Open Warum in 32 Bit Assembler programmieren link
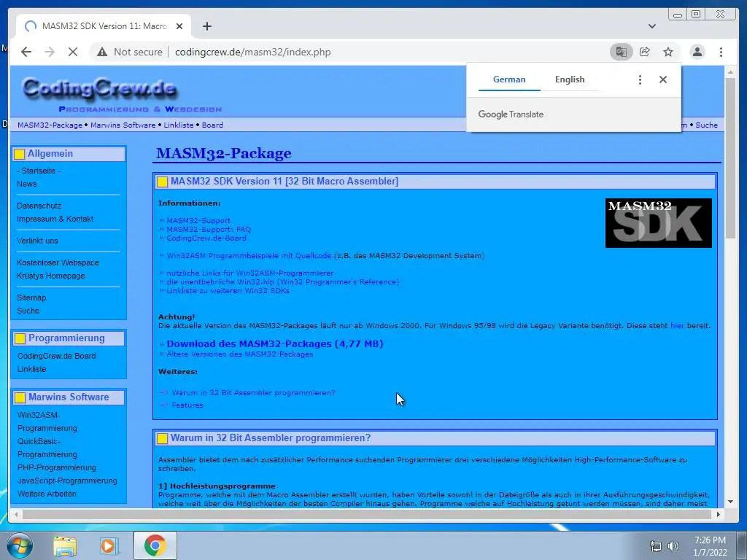Image resolution: width=747 pixels, height=560 pixels. click(x=253, y=393)
